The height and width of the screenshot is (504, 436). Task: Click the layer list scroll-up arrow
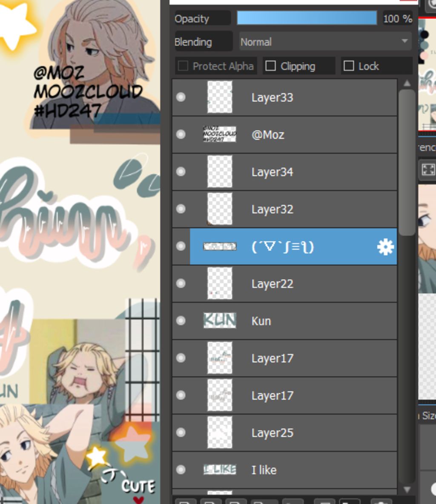tap(407, 83)
